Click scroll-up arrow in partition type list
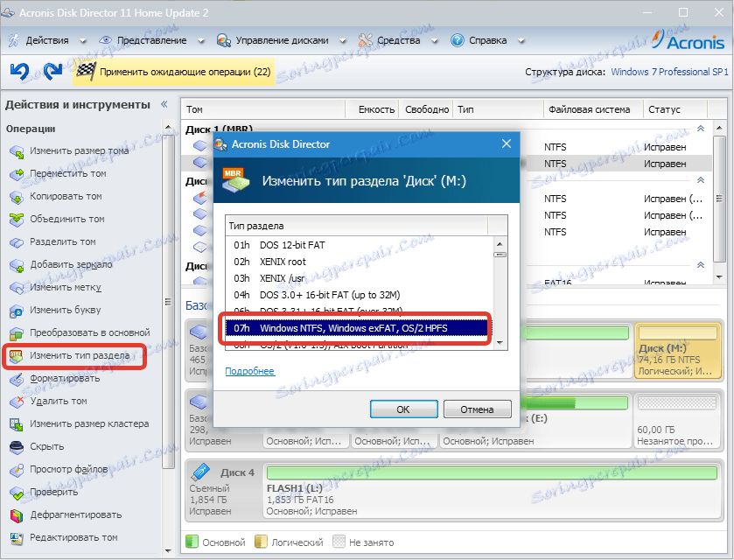This screenshot has width=734, height=560. (500, 244)
